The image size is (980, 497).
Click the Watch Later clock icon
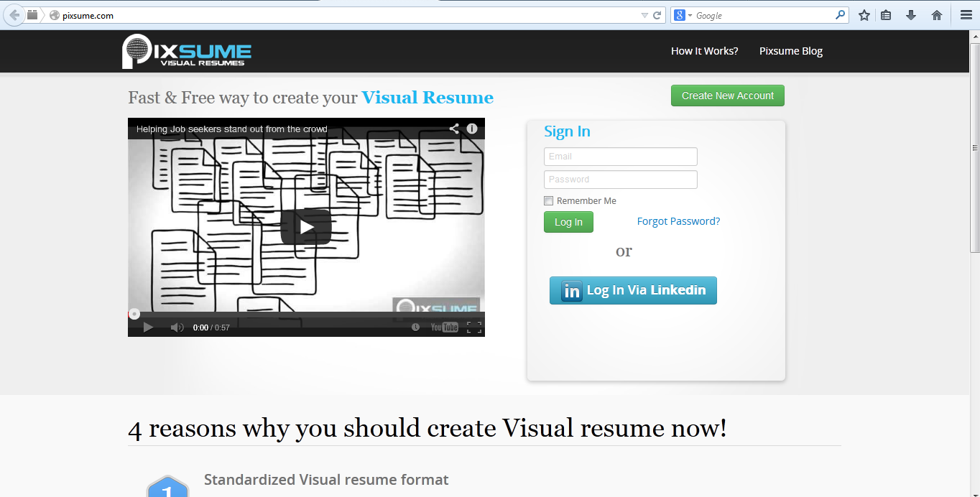coord(415,328)
